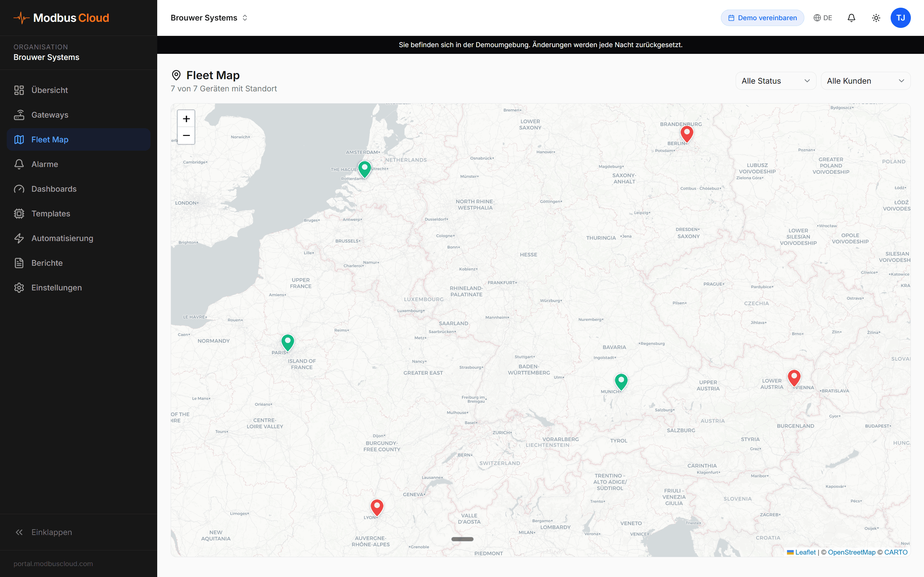Open the TJ user avatar

point(901,18)
